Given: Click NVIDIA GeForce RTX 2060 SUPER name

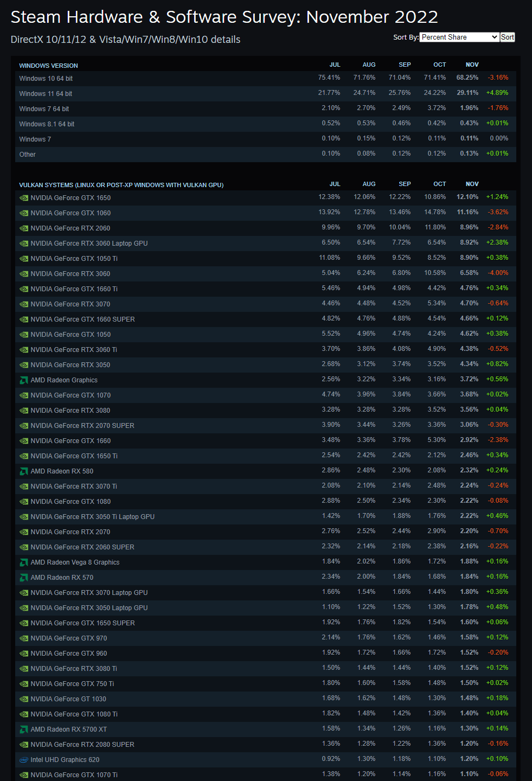Looking at the screenshot, I should coord(82,547).
